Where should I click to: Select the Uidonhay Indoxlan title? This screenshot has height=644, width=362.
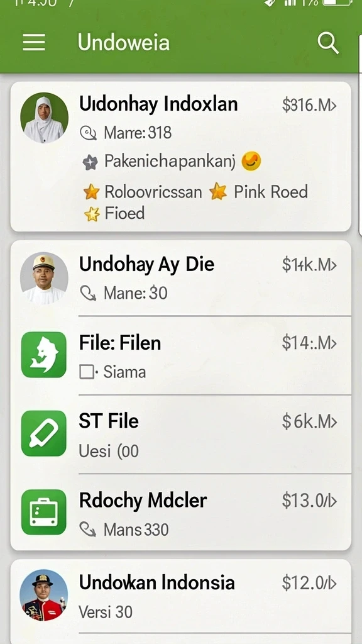tap(158, 104)
